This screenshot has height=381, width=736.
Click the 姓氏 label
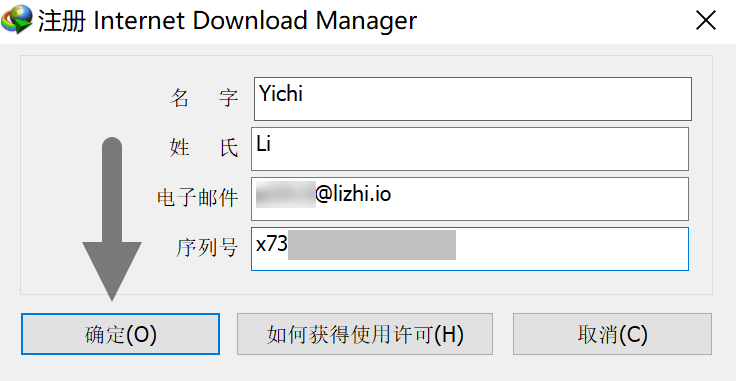pos(204,148)
